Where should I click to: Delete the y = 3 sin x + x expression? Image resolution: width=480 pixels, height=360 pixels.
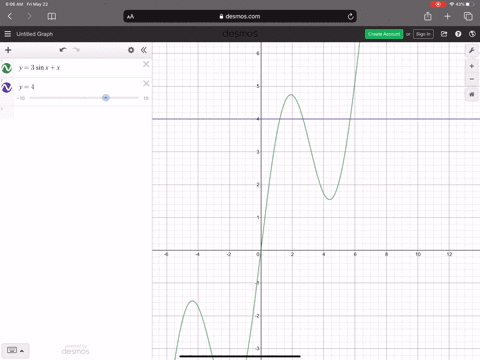(146, 64)
